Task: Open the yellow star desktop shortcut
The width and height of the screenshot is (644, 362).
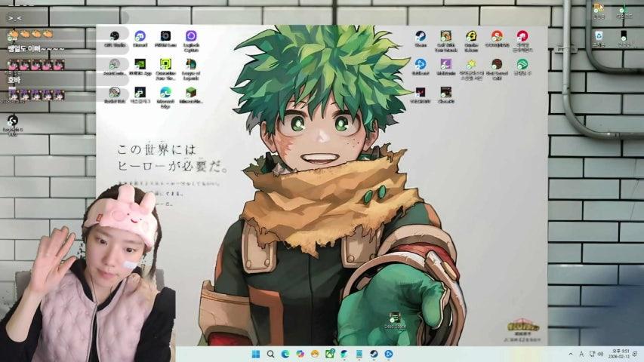Action: (471, 69)
